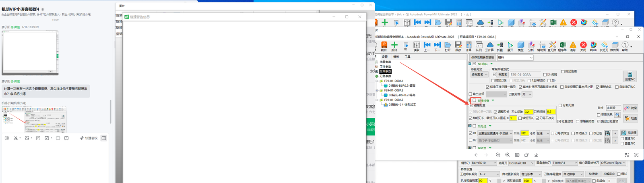644x183 pixels.
Task: Select 批量参数 in the parameter tree
Action: point(385,62)
